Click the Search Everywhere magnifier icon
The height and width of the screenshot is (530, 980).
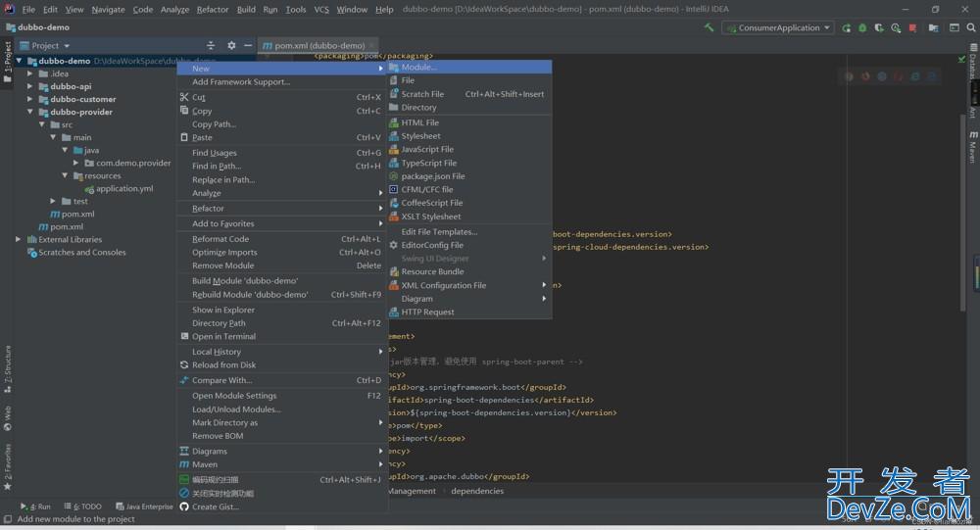point(971,28)
